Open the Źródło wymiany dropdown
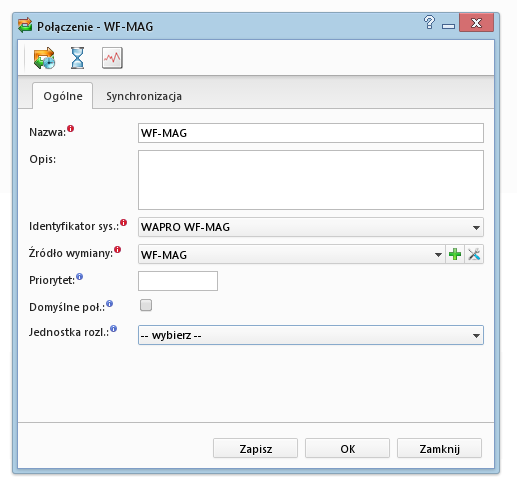 (292, 254)
